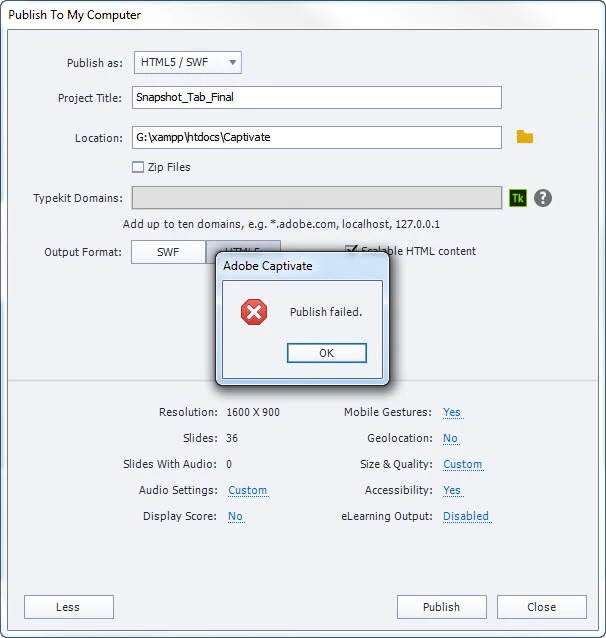Select the HTML5 output format button

(243, 247)
